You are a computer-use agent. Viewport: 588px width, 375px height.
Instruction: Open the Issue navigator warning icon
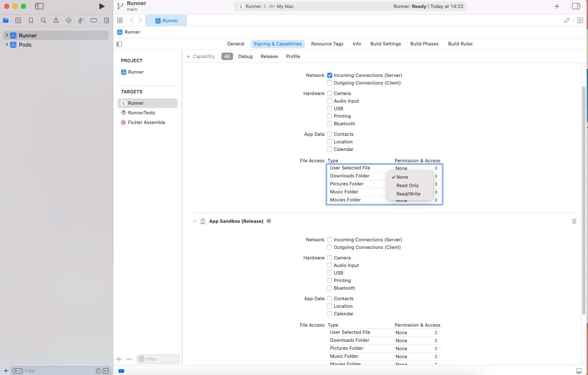point(56,20)
